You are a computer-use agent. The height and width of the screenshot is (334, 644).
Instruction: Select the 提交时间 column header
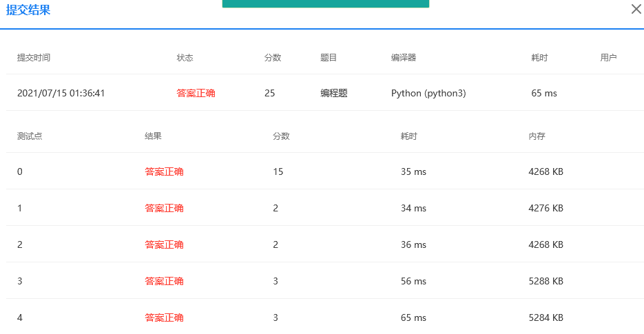coord(34,58)
